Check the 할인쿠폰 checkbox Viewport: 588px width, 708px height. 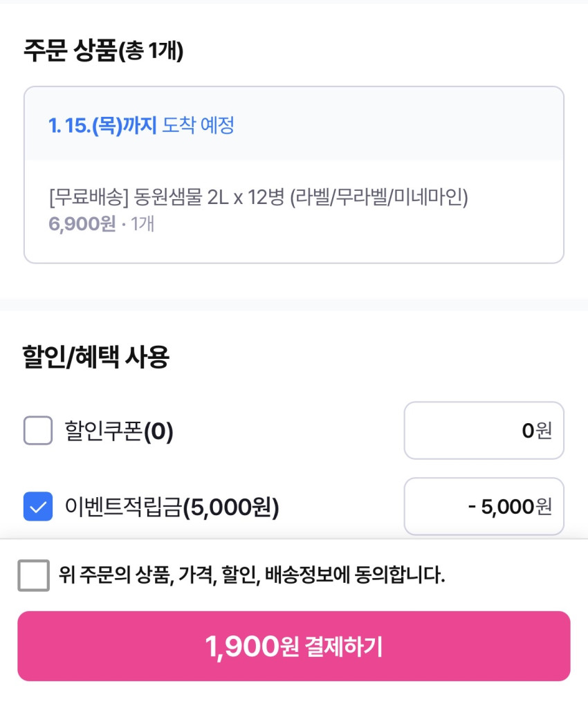[x=38, y=431]
